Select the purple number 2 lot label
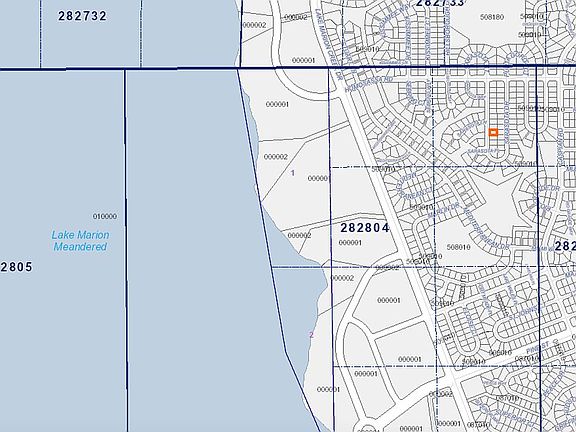576x432 pixels. click(311, 335)
